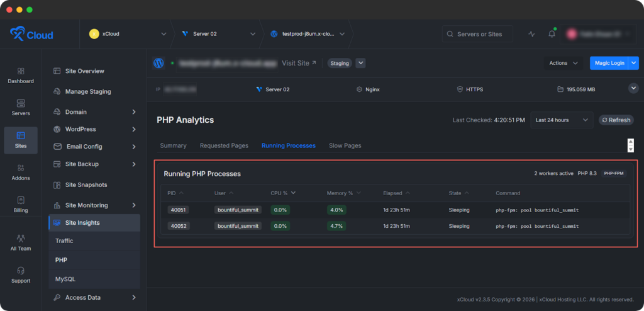Image resolution: width=644 pixels, height=311 pixels.
Task: Click the Visit Site link
Action: pos(299,63)
